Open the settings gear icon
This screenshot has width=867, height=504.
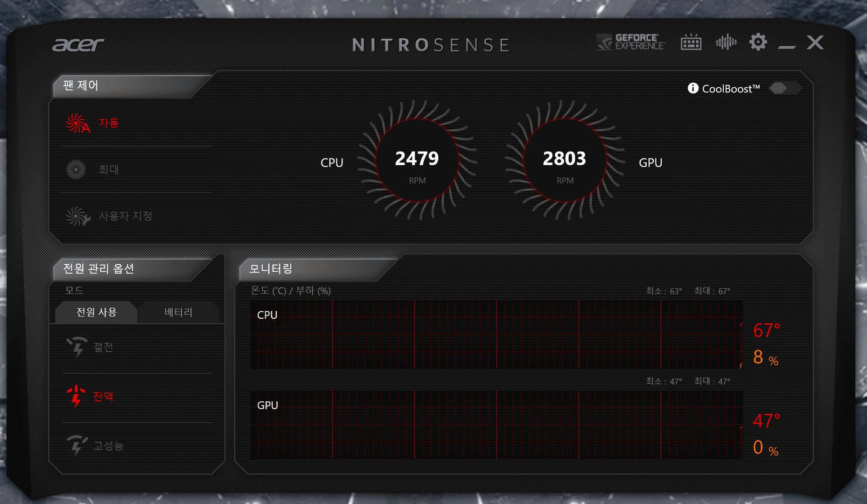[758, 42]
